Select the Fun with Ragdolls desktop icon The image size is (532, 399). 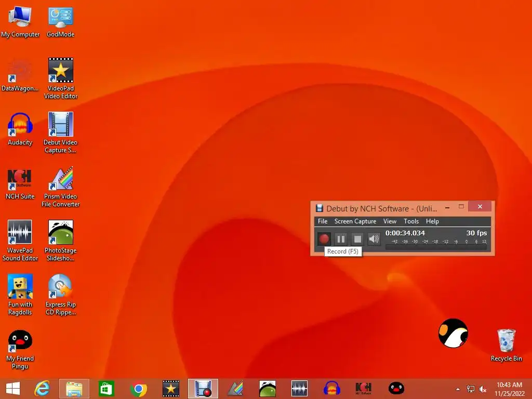pyautogui.click(x=20, y=295)
